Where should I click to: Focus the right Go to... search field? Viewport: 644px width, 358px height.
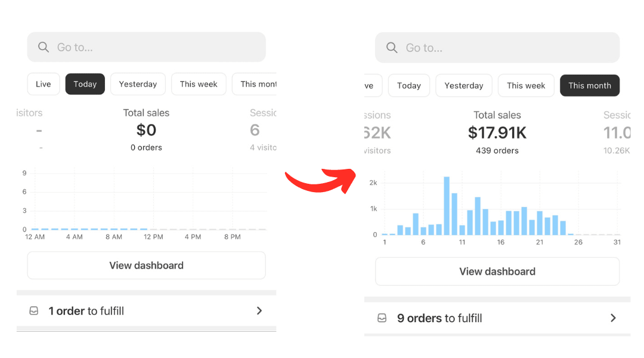click(x=507, y=48)
